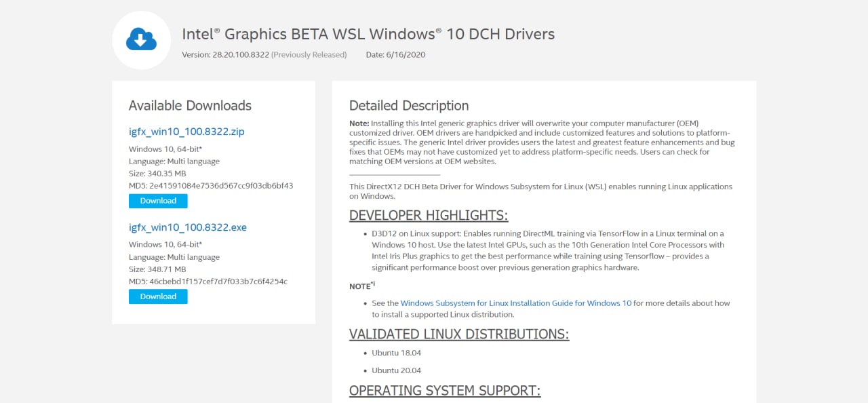Click the NOTE footnote label
This screenshot has height=403, width=868.
point(362,286)
